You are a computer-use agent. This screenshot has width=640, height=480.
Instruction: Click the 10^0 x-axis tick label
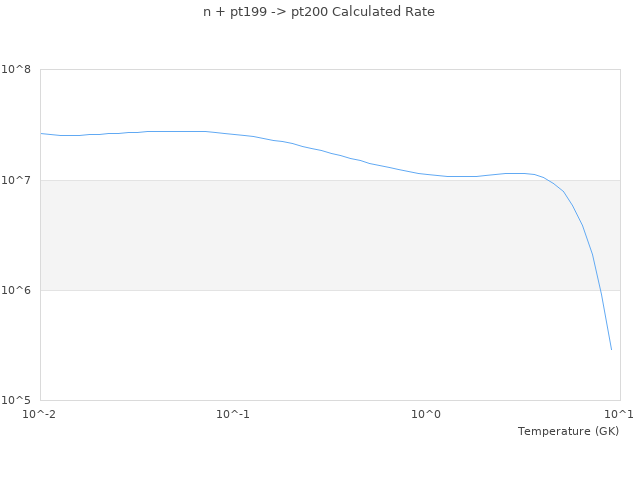pyautogui.click(x=427, y=414)
